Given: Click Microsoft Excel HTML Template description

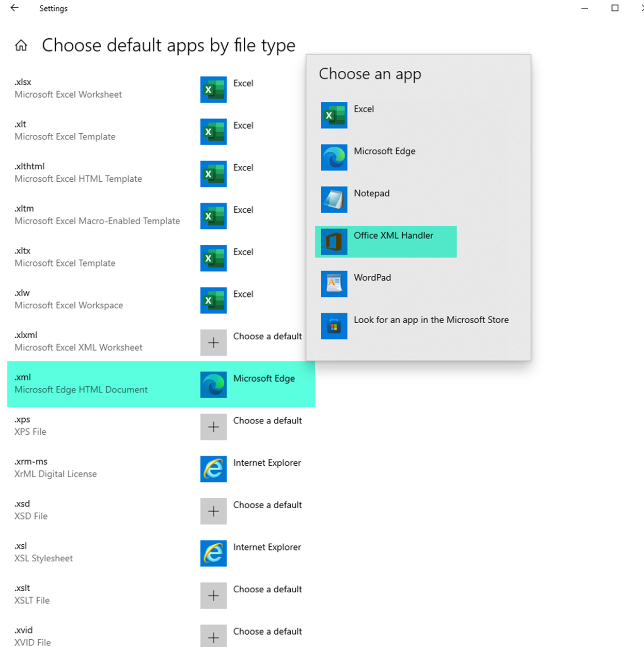Looking at the screenshot, I should coord(78,179).
